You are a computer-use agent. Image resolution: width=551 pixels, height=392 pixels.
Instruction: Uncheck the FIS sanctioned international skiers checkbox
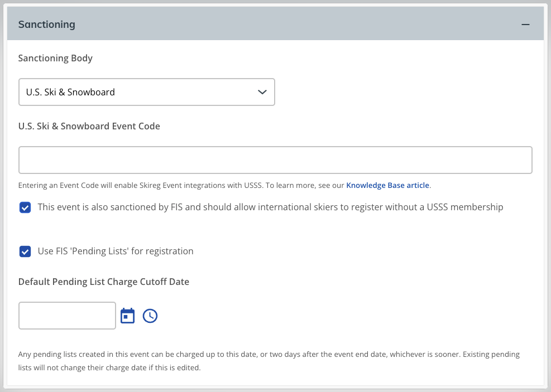pos(25,207)
